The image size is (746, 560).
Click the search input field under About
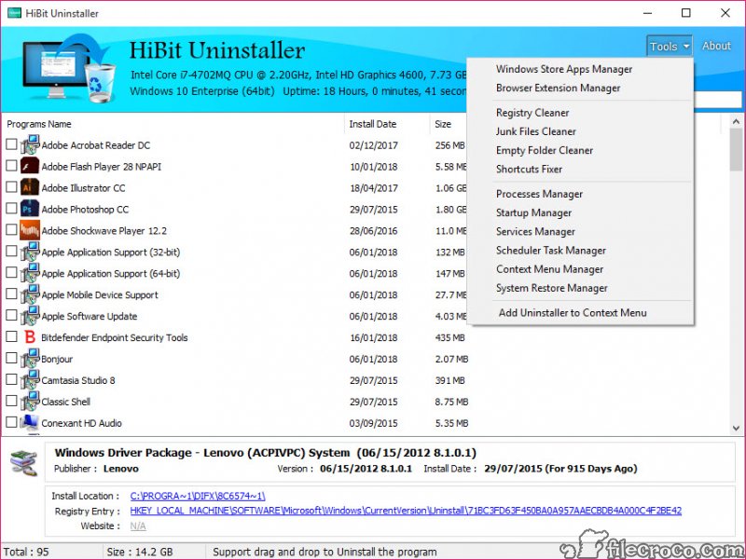(x=717, y=101)
